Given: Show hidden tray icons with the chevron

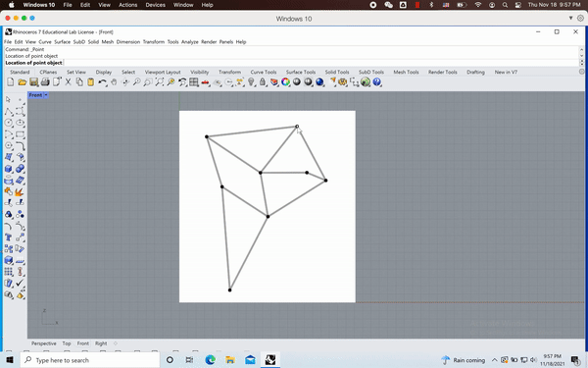Looking at the screenshot, I should (494, 360).
